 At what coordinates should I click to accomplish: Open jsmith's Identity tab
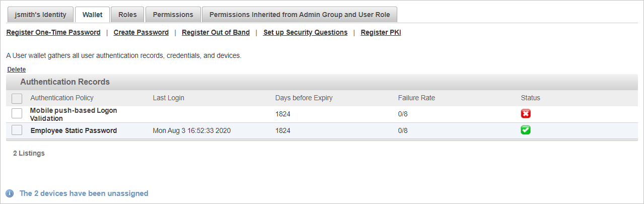[x=40, y=15]
